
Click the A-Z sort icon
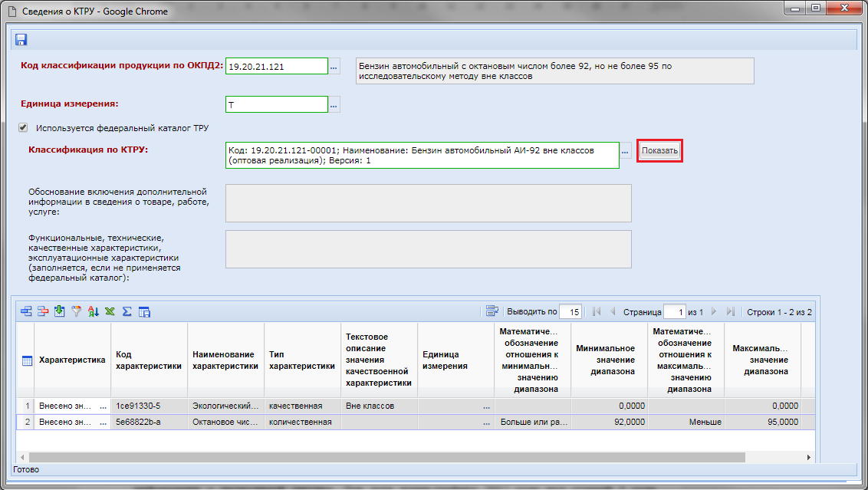tap(94, 311)
